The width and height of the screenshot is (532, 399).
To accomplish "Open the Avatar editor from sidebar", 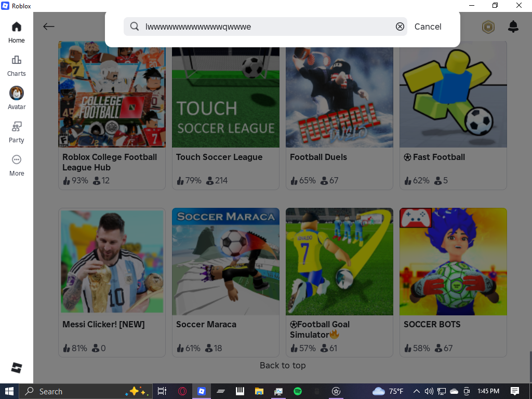I will pyautogui.click(x=16, y=98).
